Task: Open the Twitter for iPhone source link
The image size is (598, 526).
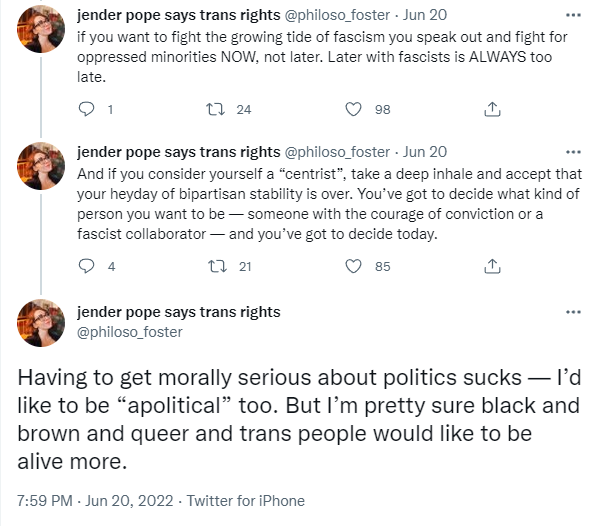Action: 246,500
